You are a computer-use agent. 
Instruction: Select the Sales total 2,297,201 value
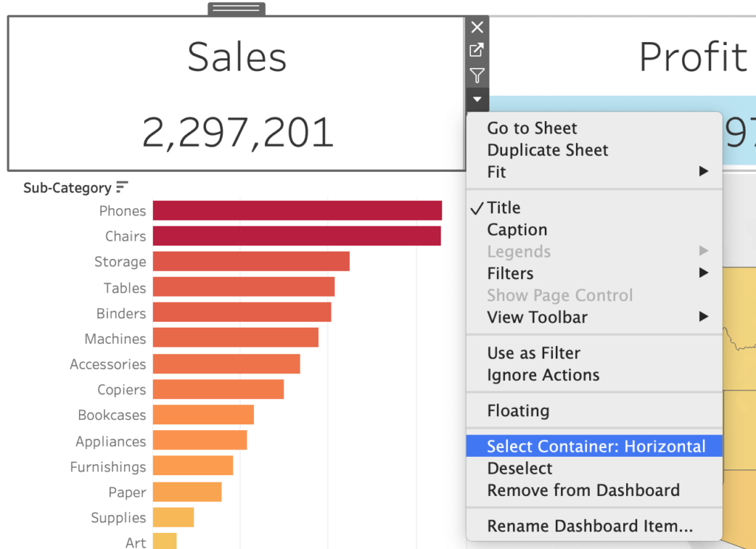[x=237, y=134]
